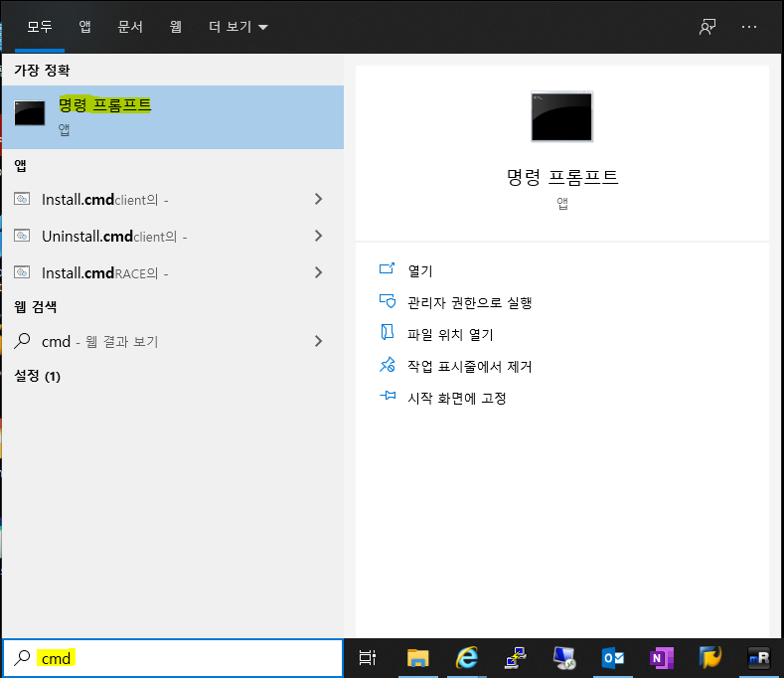The width and height of the screenshot is (784, 678).
Task: Choose 작업 표시줄에서 제거
Action: click(469, 366)
